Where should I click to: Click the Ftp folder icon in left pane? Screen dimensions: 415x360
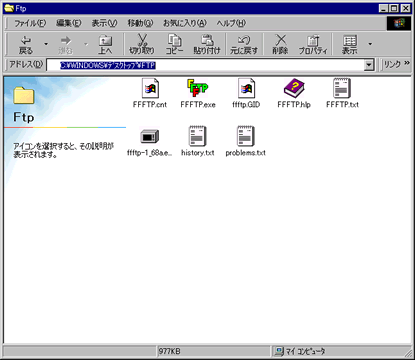(24, 95)
